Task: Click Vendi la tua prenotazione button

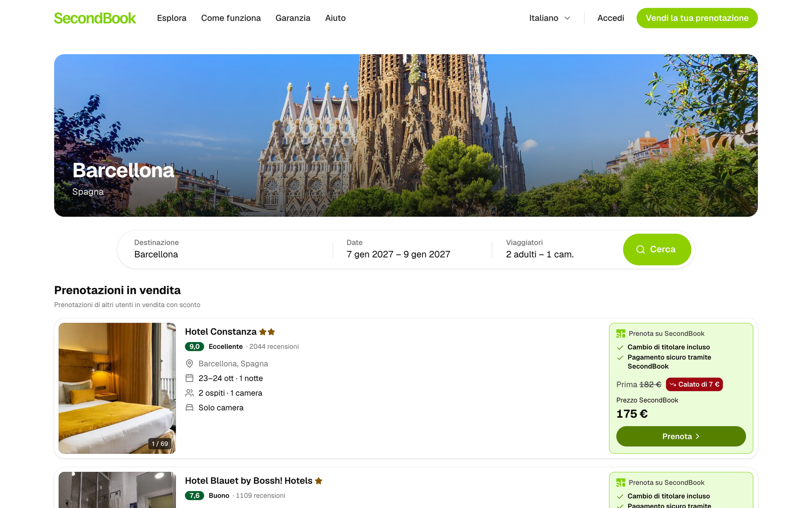Action: pos(697,18)
